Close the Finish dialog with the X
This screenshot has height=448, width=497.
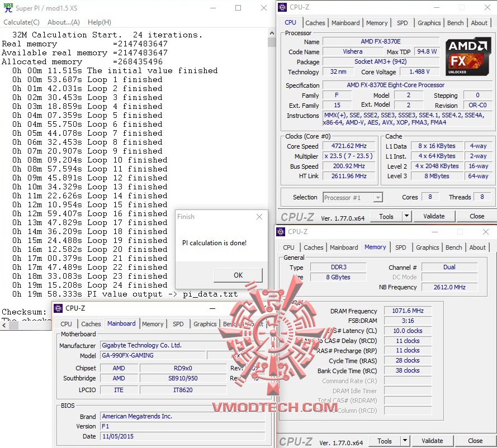point(259,217)
